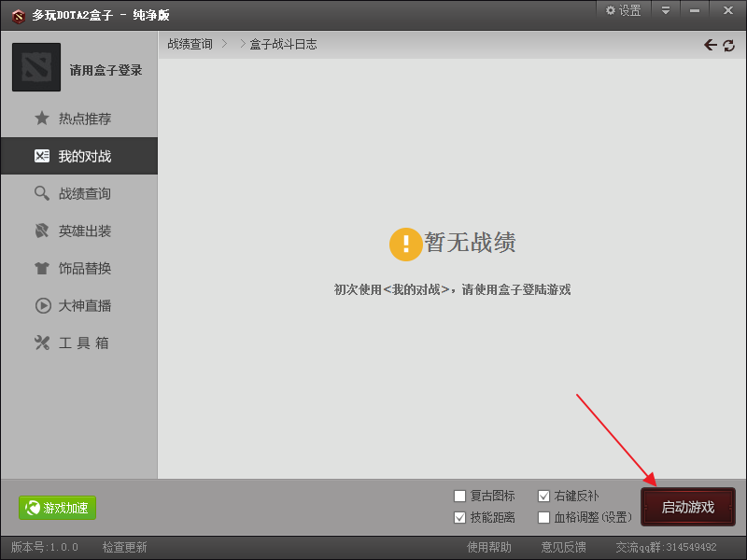This screenshot has width=747, height=560.
Task: Click the tools icon for 工具箱
Action: [x=42, y=343]
